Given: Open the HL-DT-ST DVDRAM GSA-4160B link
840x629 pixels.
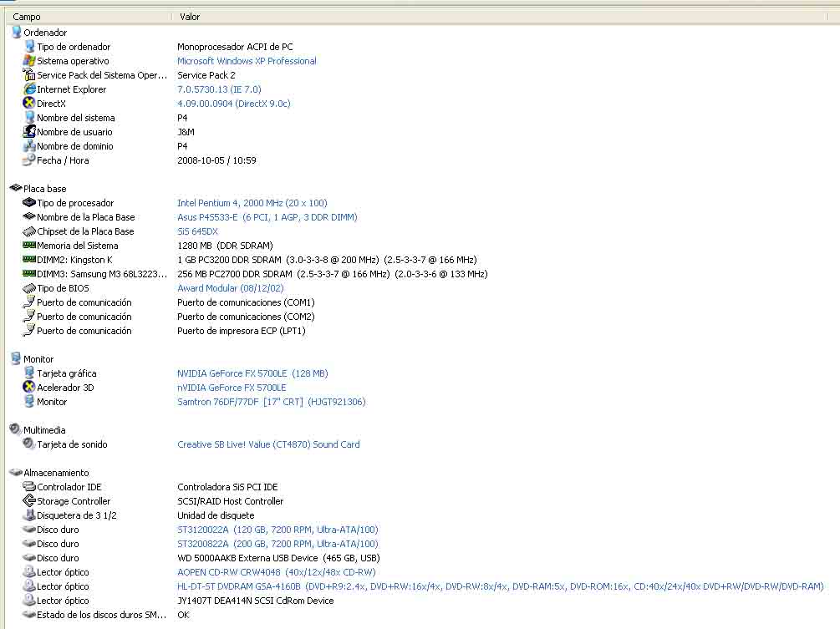Looking at the screenshot, I should click(501, 586).
